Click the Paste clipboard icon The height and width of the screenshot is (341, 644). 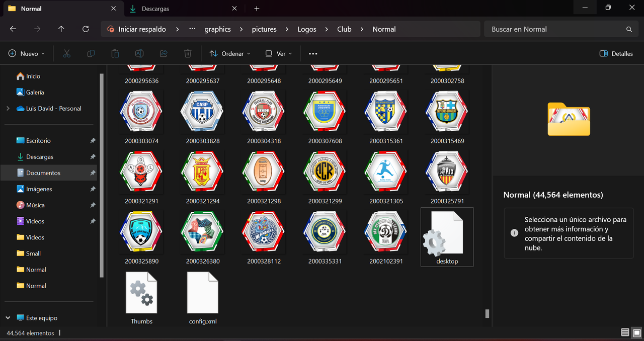115,53
